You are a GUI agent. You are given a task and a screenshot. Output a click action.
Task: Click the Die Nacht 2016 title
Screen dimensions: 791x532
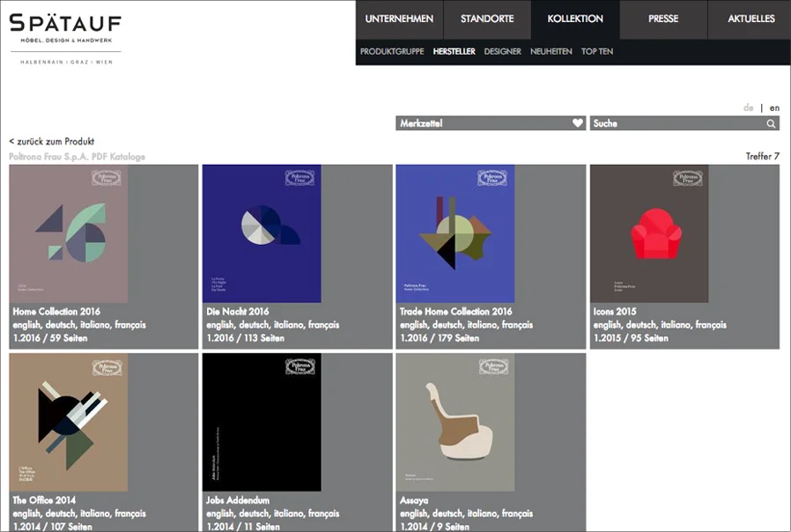coord(238,312)
